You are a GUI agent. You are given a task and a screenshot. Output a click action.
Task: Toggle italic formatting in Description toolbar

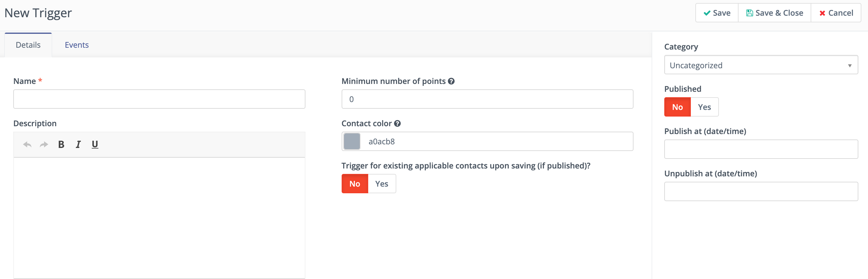pos(78,145)
